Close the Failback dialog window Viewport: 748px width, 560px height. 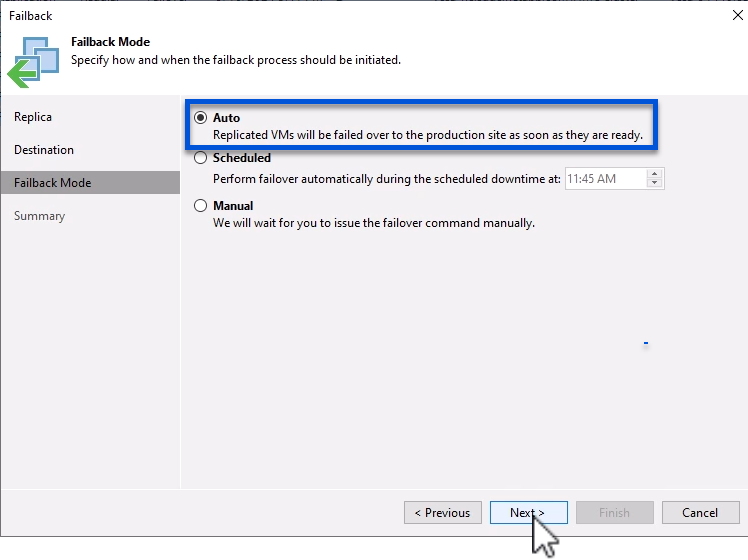click(737, 15)
